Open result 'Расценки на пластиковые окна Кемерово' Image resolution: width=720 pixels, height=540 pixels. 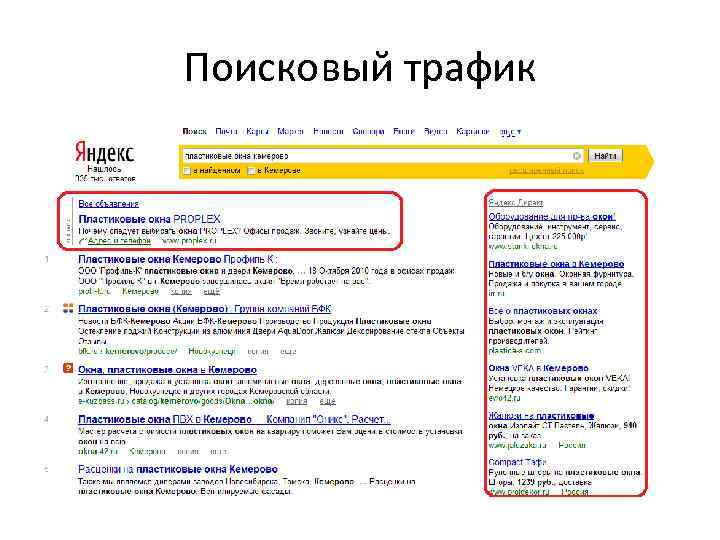click(x=178, y=469)
